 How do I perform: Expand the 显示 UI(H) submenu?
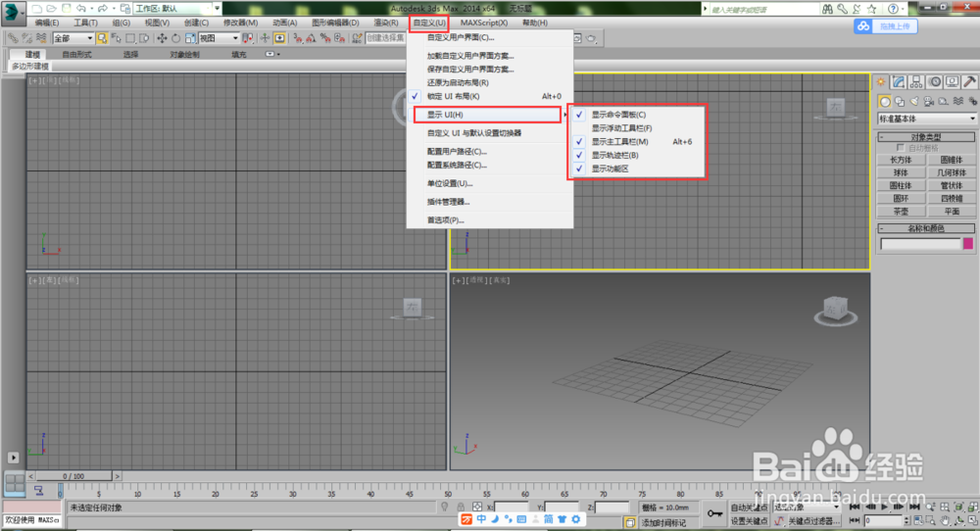[487, 115]
